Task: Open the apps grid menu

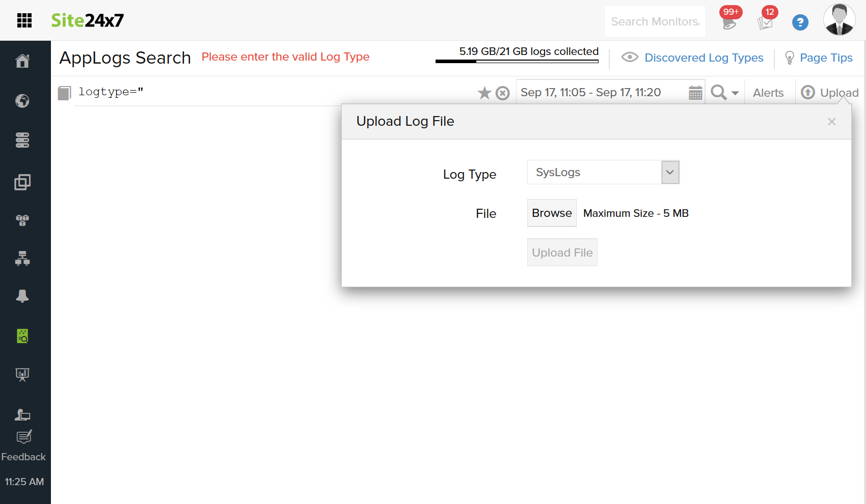Action: [x=23, y=20]
